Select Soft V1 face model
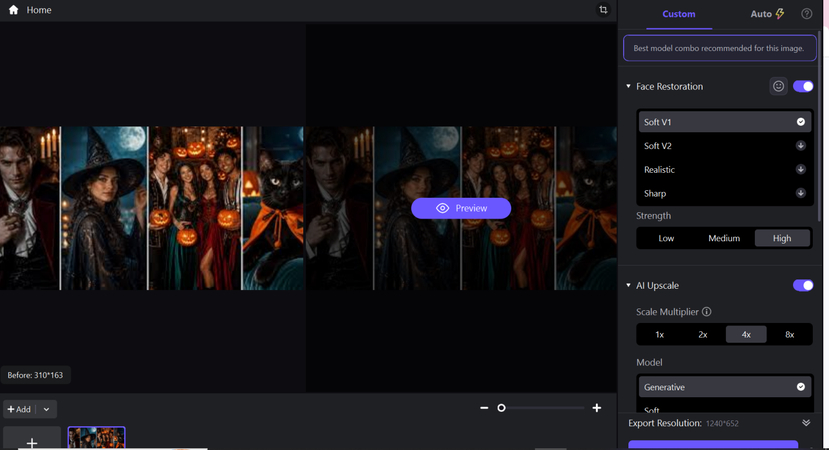The height and width of the screenshot is (450, 829). (724, 122)
